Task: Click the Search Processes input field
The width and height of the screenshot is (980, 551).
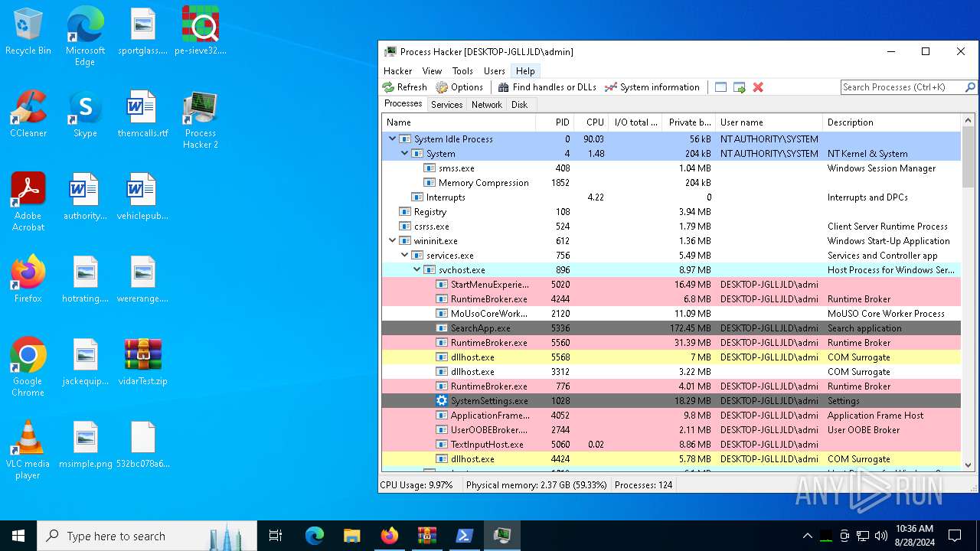Action: click(902, 87)
